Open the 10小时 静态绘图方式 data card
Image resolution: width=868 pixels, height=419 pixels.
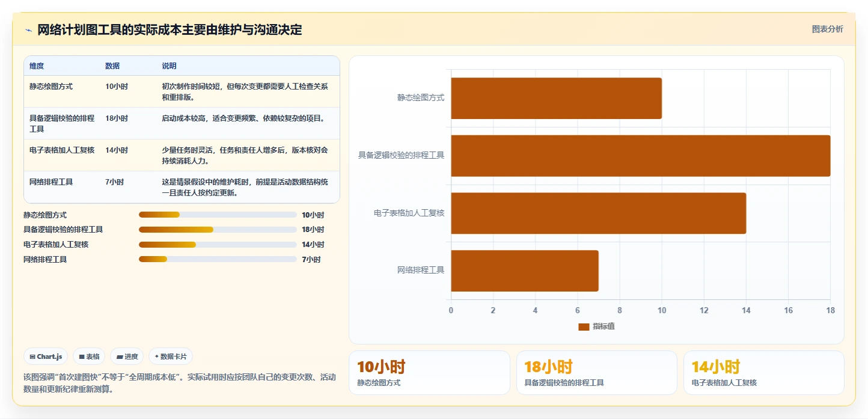point(429,373)
